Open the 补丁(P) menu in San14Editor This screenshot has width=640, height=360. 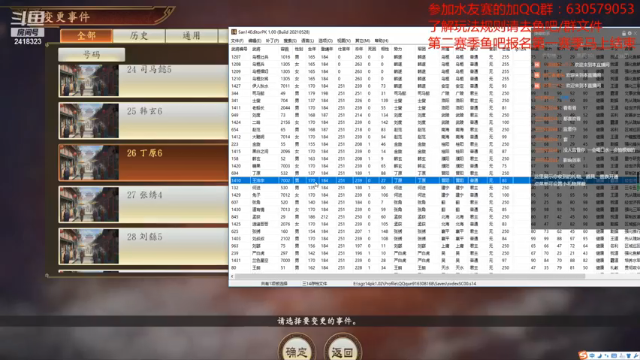[x=272, y=41]
